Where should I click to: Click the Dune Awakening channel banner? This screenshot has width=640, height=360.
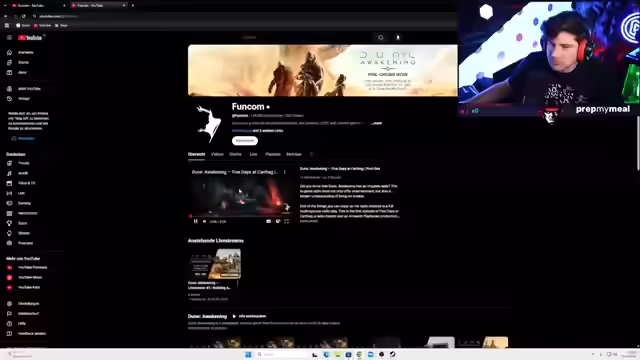point(322,71)
